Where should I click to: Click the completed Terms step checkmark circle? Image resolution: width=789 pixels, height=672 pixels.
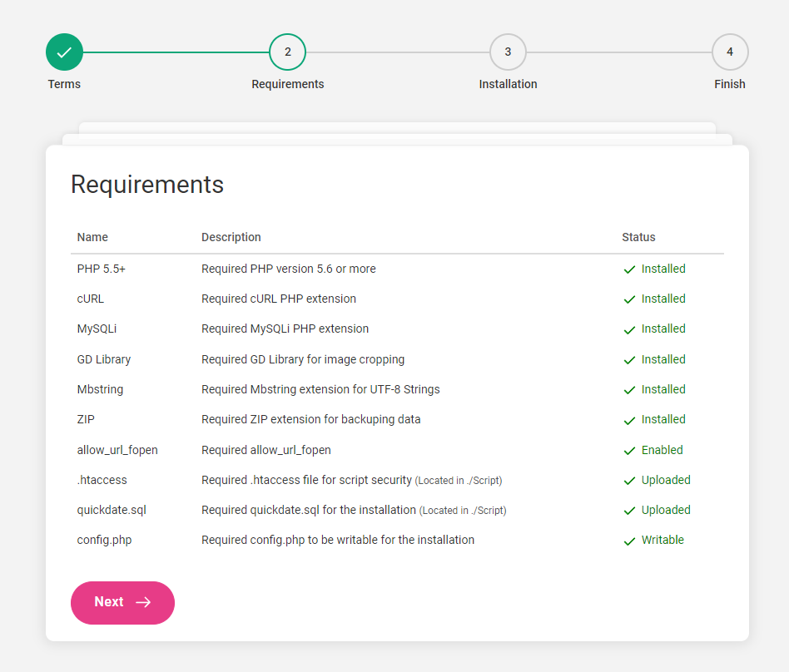[x=64, y=52]
